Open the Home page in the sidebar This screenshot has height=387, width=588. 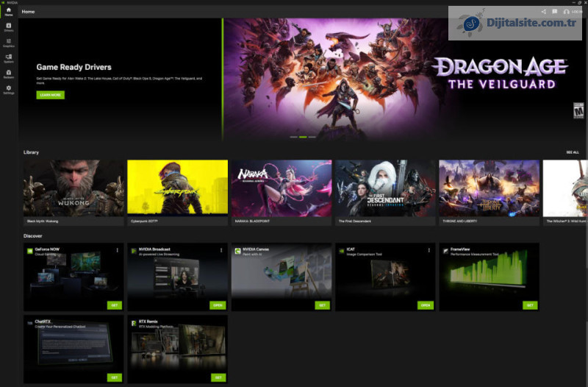click(9, 12)
